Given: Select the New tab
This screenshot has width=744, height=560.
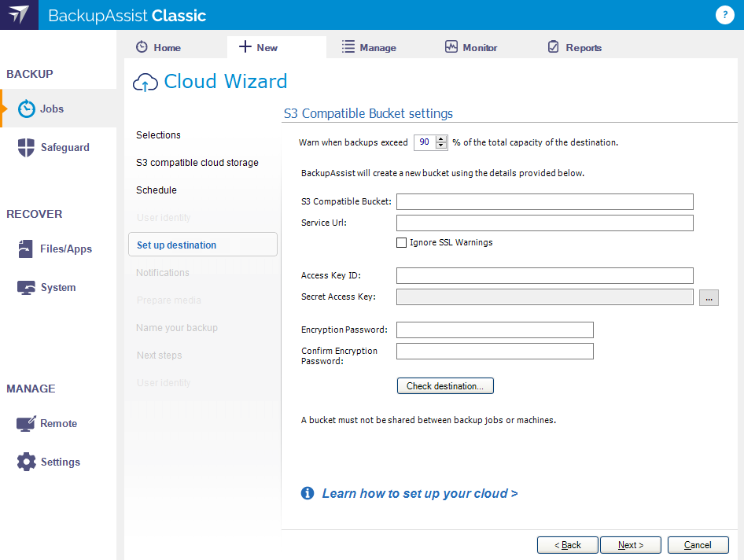Looking at the screenshot, I should coord(277,47).
